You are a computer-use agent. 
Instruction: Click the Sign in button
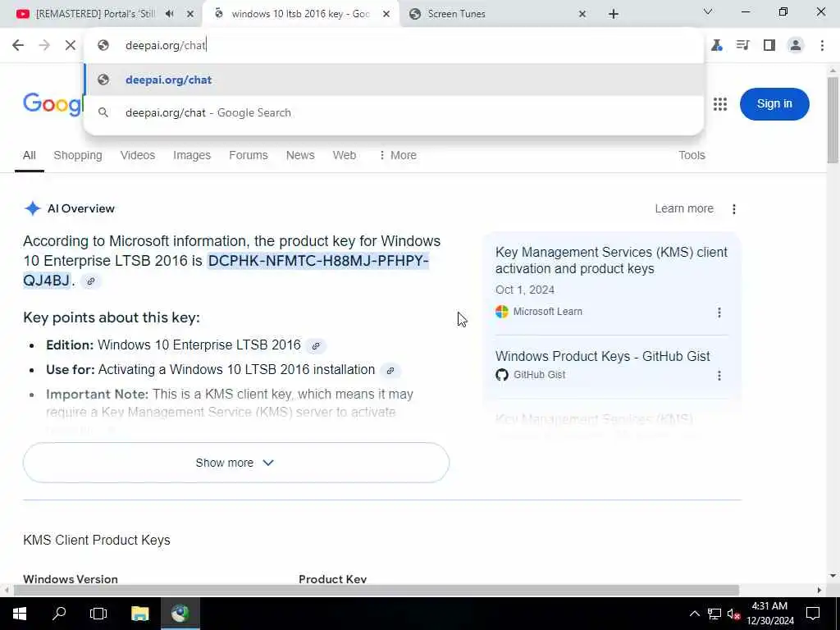(x=774, y=104)
